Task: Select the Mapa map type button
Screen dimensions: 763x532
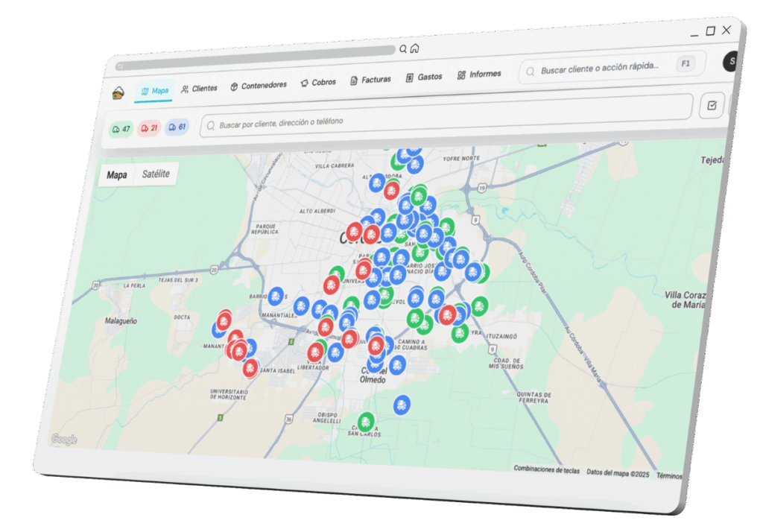Action: (x=116, y=176)
